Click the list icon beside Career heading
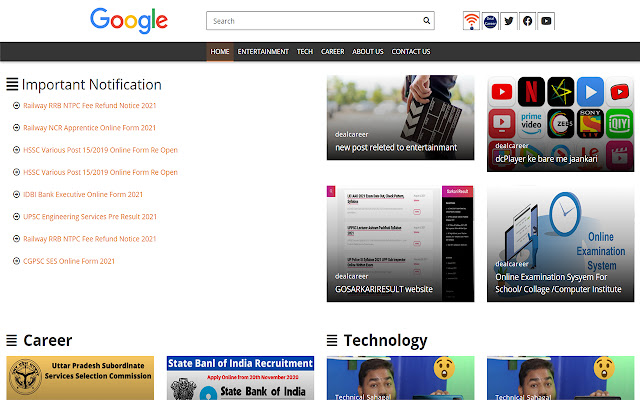The height and width of the screenshot is (400, 640). point(12,340)
